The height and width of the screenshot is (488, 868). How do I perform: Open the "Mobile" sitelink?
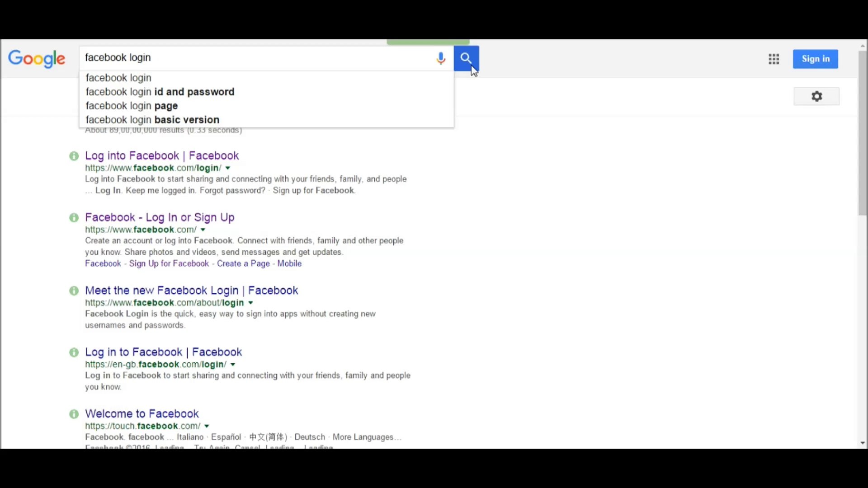pyautogui.click(x=289, y=264)
